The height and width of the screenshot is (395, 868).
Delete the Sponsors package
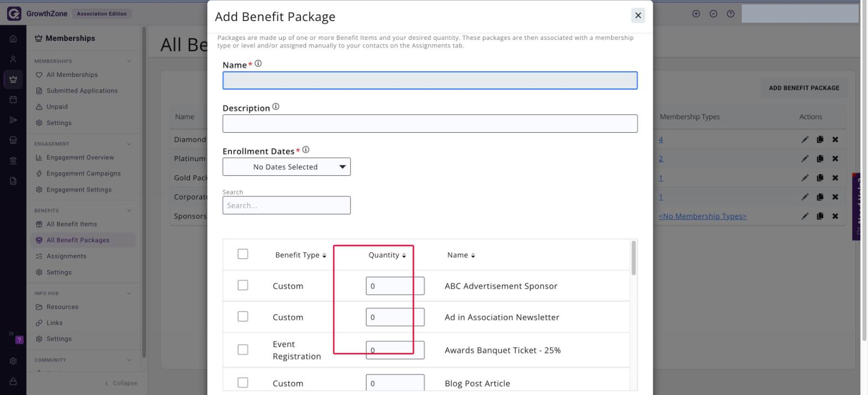click(835, 216)
